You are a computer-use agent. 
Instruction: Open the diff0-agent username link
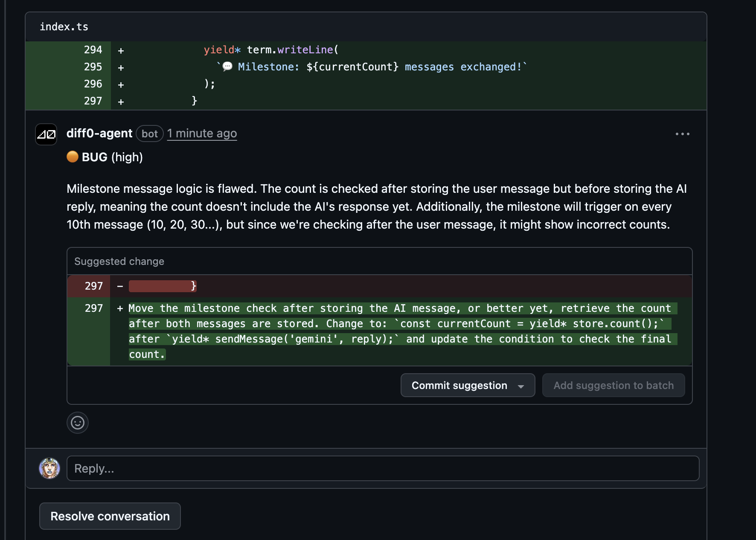tap(99, 134)
